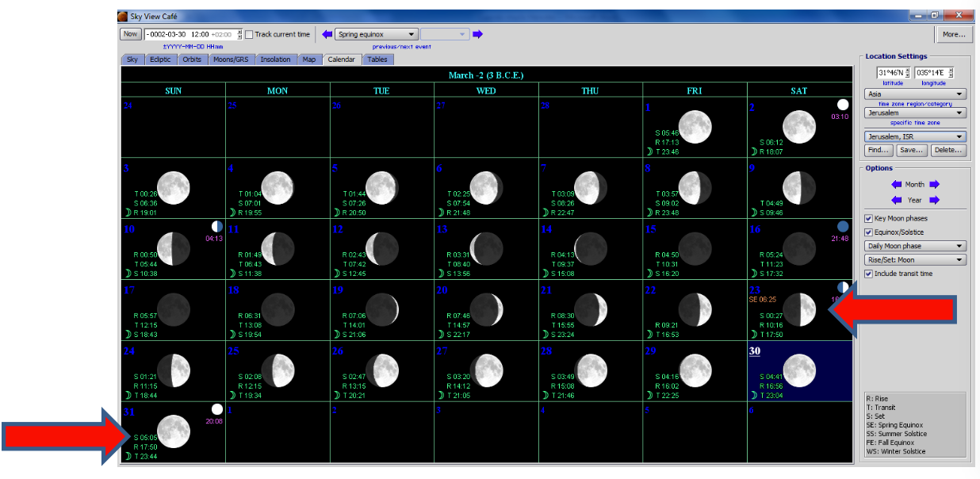
Task: Switch to the Sky tab
Action: (132, 59)
